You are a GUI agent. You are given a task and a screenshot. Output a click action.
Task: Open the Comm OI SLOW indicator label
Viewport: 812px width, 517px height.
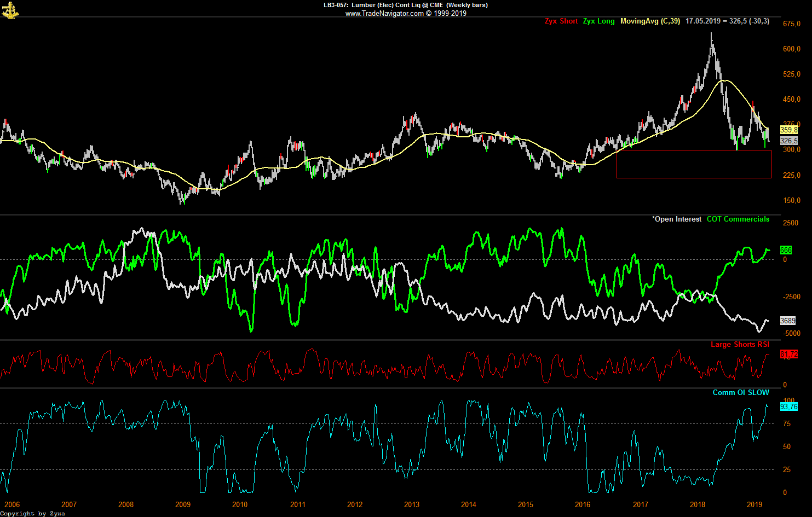[x=741, y=392]
